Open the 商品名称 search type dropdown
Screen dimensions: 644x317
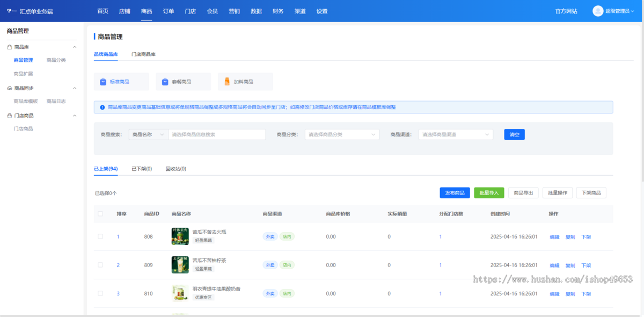coord(149,134)
